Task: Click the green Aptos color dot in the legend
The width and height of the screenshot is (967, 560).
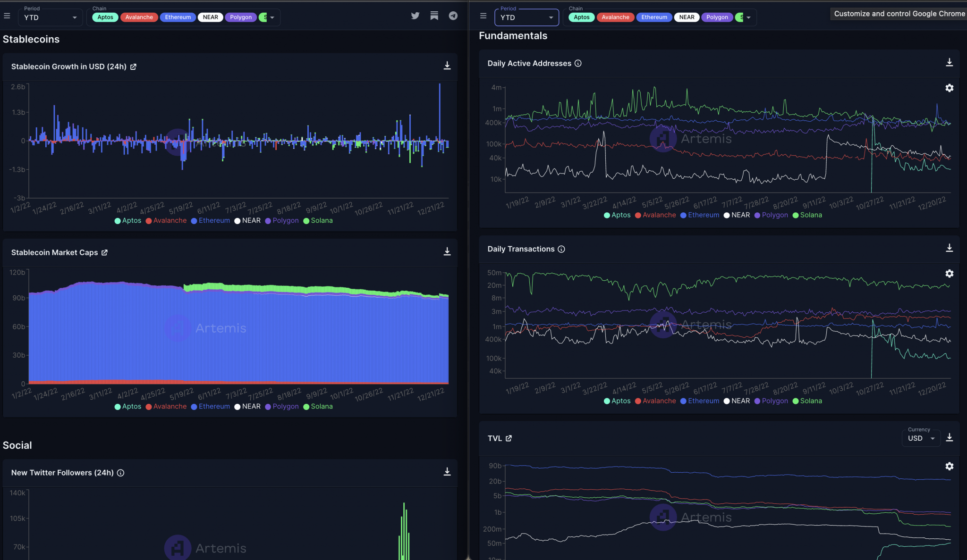Action: tap(117, 220)
